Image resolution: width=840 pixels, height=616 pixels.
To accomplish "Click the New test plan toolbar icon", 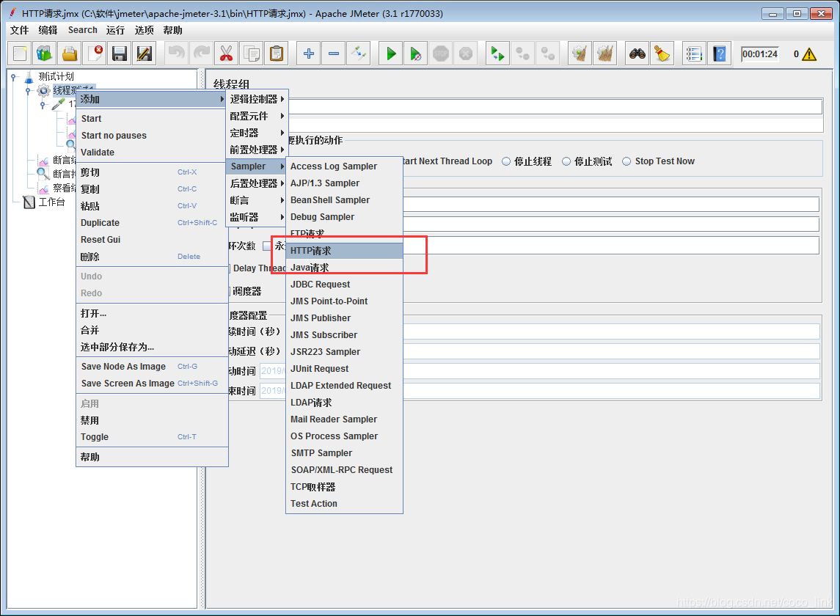I will 20,54.
